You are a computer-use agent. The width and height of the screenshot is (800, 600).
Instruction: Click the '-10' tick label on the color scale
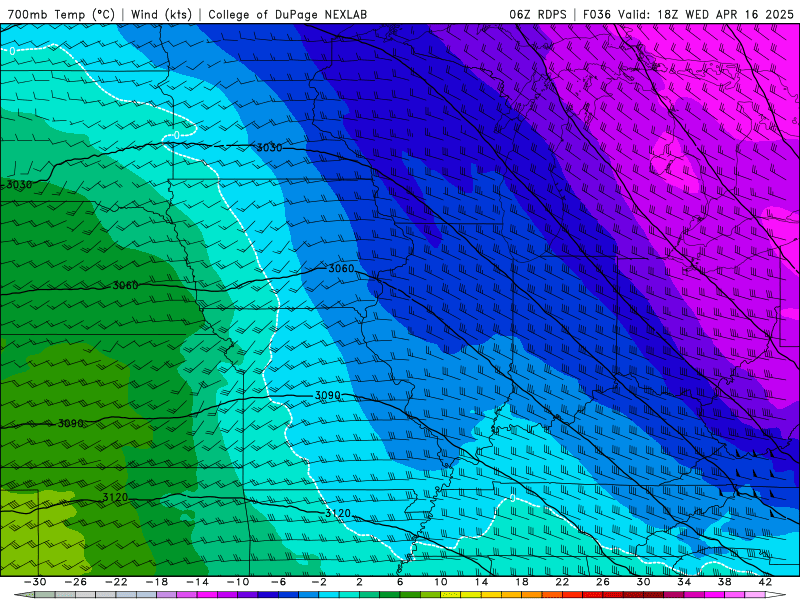238,582
